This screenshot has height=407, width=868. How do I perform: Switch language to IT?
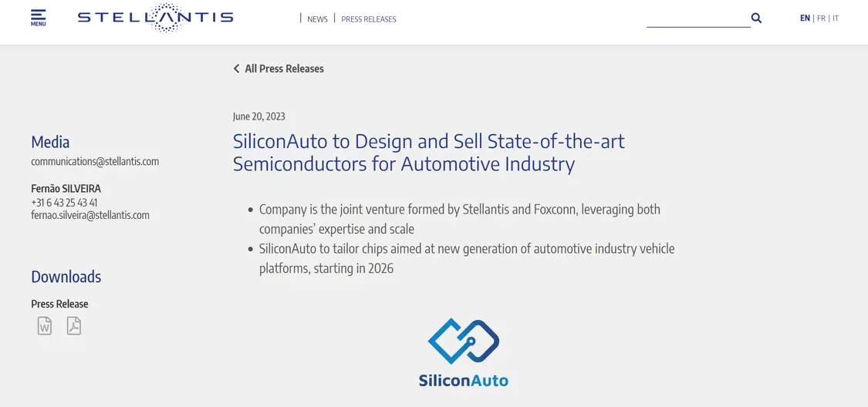(836, 18)
